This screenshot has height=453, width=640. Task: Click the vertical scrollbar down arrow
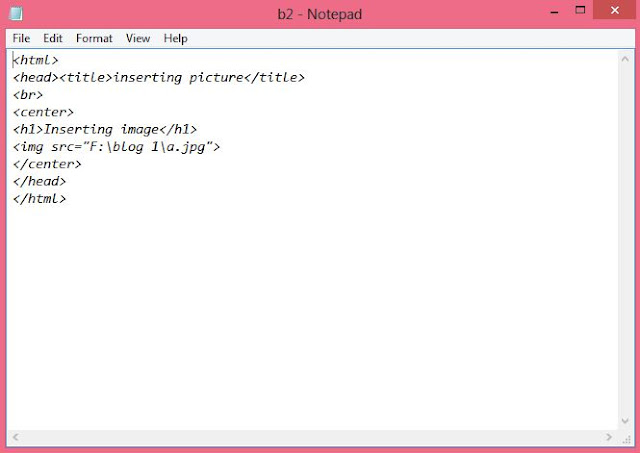click(625, 420)
